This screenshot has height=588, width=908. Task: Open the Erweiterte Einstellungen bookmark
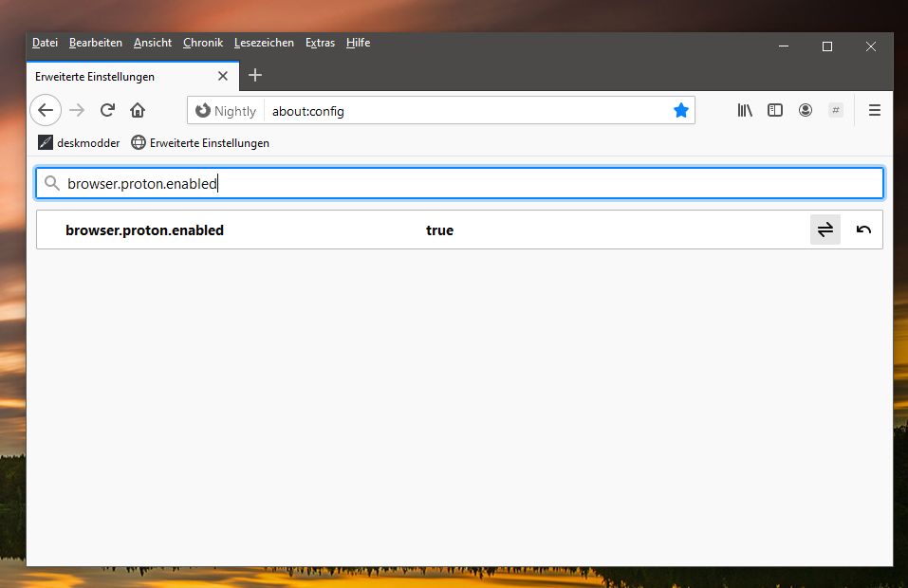pos(200,142)
